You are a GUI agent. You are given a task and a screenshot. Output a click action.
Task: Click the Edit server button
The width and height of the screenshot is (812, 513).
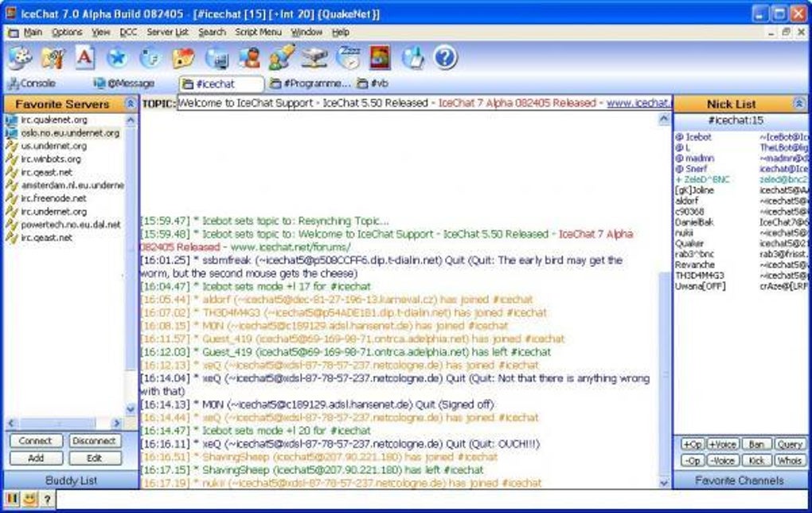(95, 458)
